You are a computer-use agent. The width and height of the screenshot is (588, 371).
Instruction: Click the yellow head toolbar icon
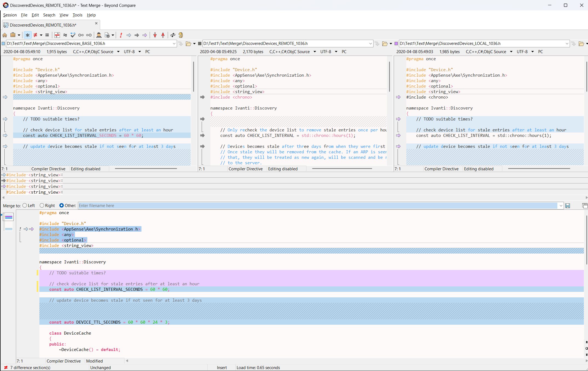(181, 35)
